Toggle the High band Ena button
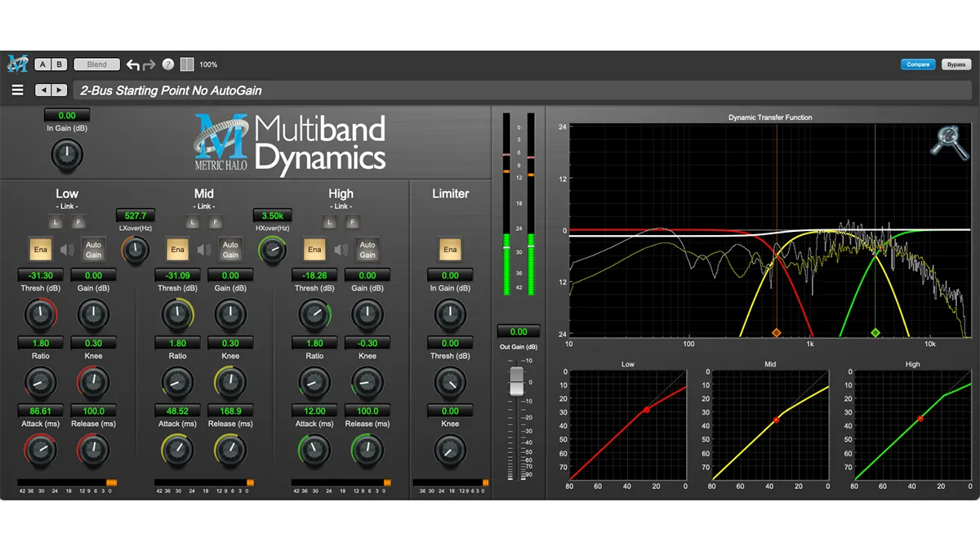The width and height of the screenshot is (980, 551). 314,250
